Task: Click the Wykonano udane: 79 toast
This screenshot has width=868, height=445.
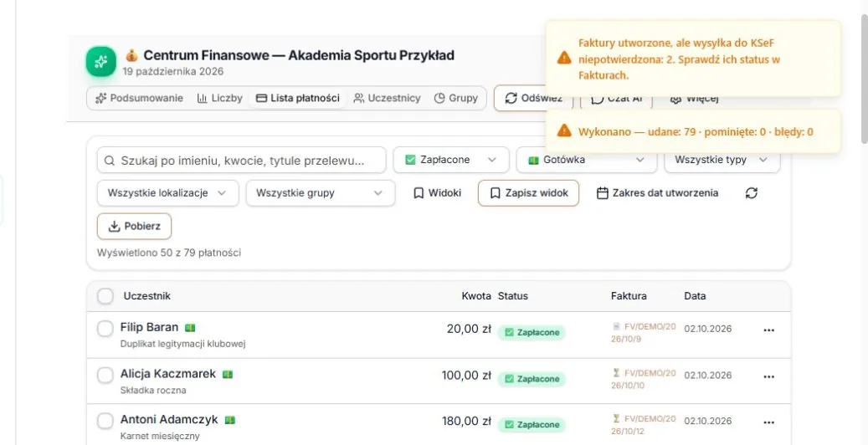Action: pos(693,131)
